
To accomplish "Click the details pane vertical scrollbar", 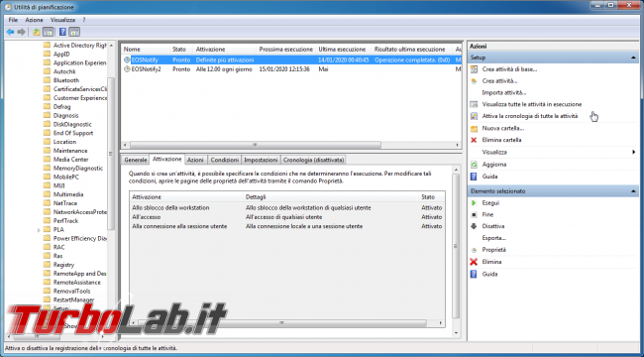I will (456, 246).
